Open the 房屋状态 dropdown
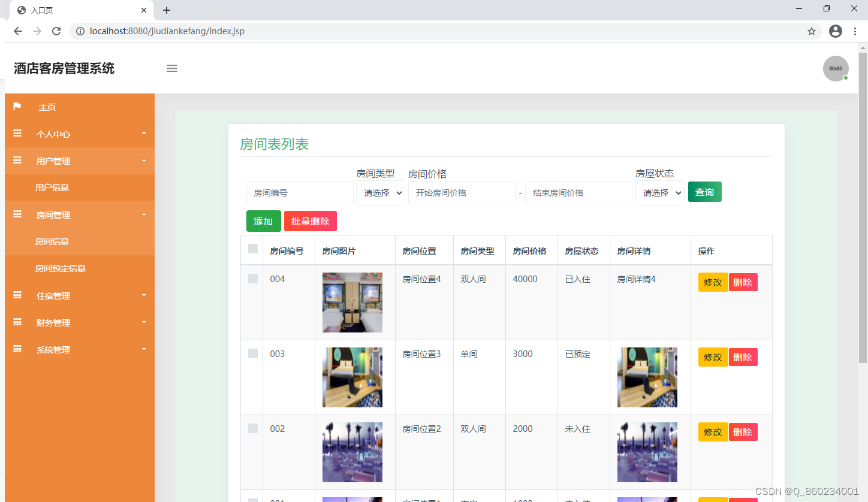 coord(660,193)
